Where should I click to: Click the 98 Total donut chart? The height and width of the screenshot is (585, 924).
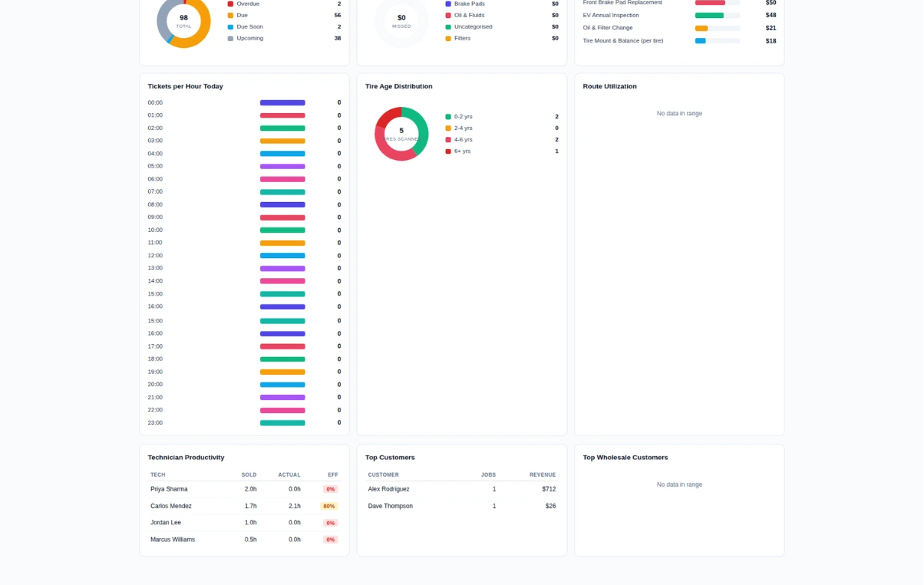pos(183,21)
